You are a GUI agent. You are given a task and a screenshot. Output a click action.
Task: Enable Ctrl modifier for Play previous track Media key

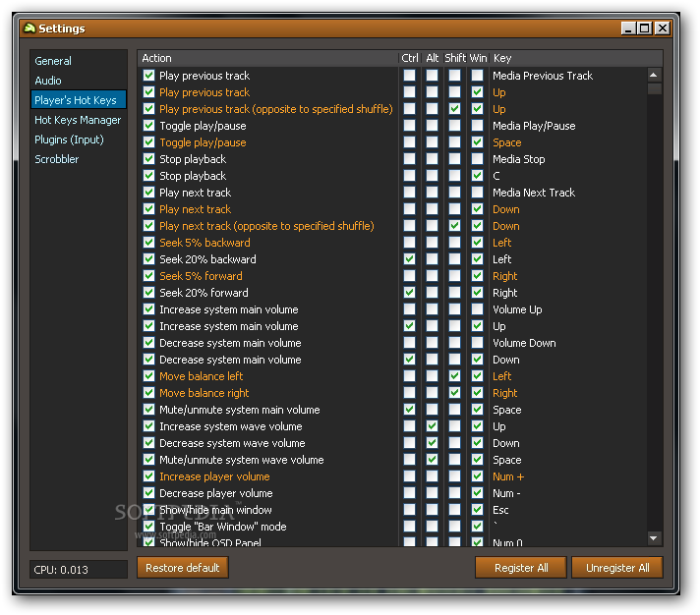[409, 76]
